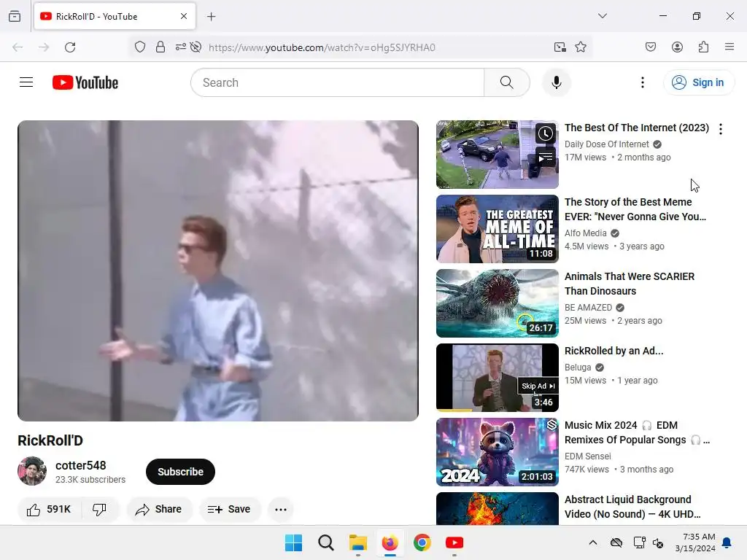Open cotter548 channel avatar
747x560 pixels.
tap(32, 471)
